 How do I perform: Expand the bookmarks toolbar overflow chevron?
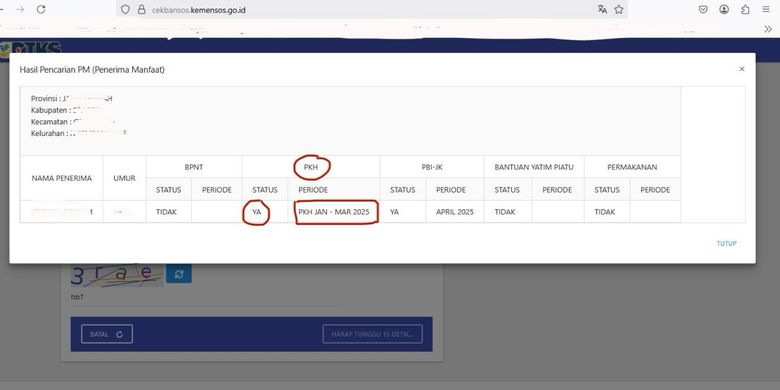(x=768, y=29)
